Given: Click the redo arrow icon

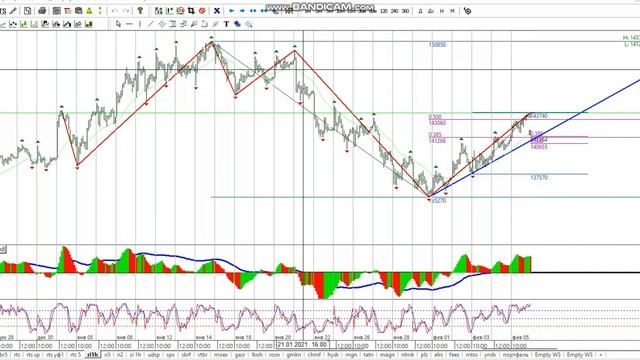Looking at the screenshot, I should tap(126, 11).
